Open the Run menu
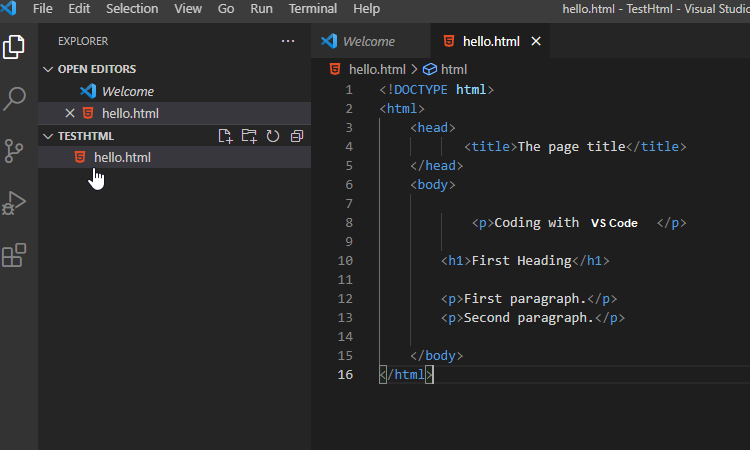This screenshot has width=750, height=450. (x=261, y=9)
